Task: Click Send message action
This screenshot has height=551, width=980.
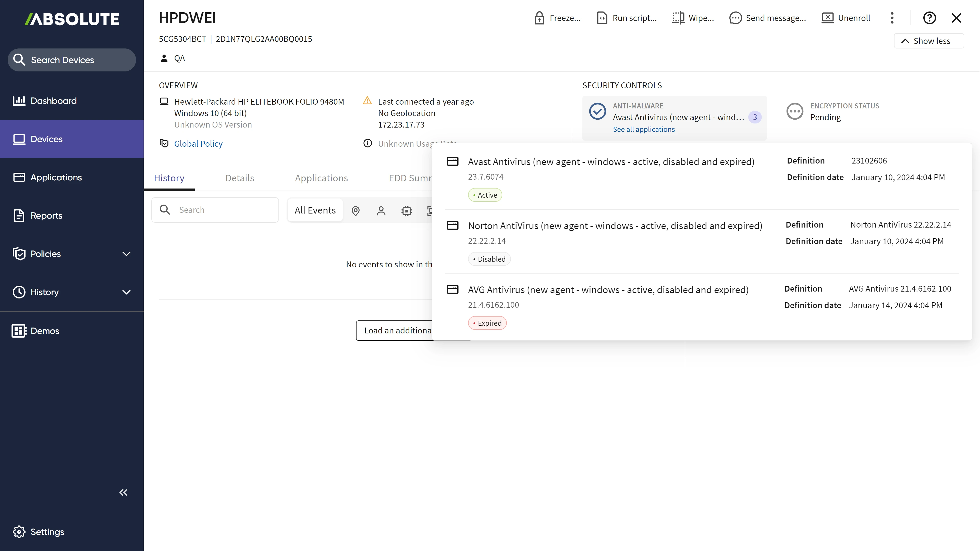Action: (767, 18)
